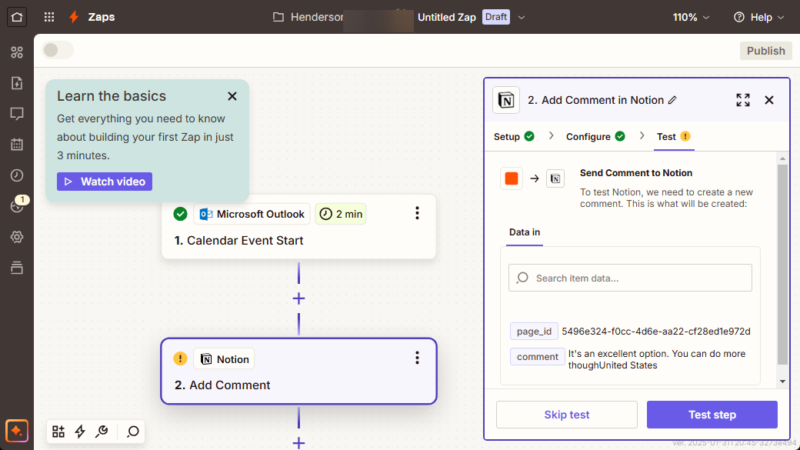Click the Watch video button
Viewport: 800px width, 450px height.
point(105,182)
